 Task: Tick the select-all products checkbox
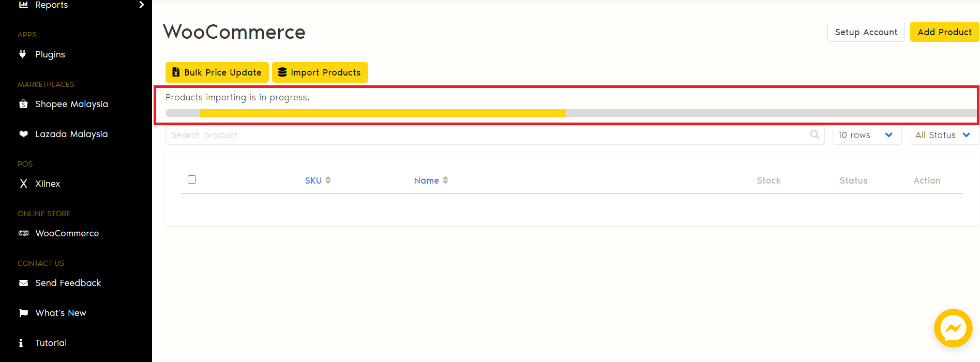pos(192,179)
